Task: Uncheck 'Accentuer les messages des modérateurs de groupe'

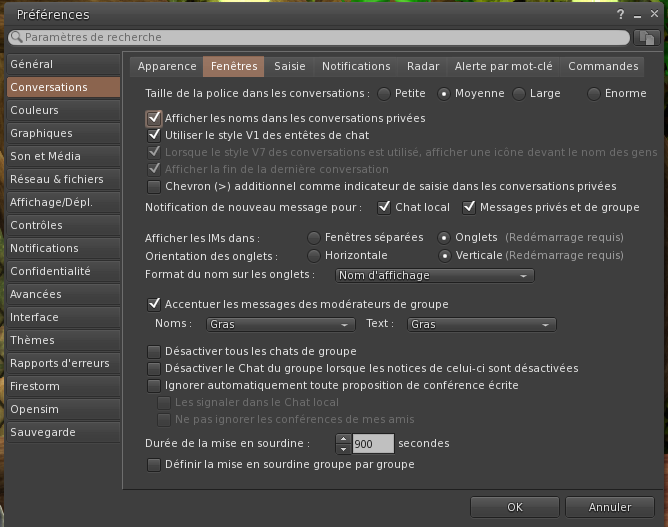Action: point(154,304)
